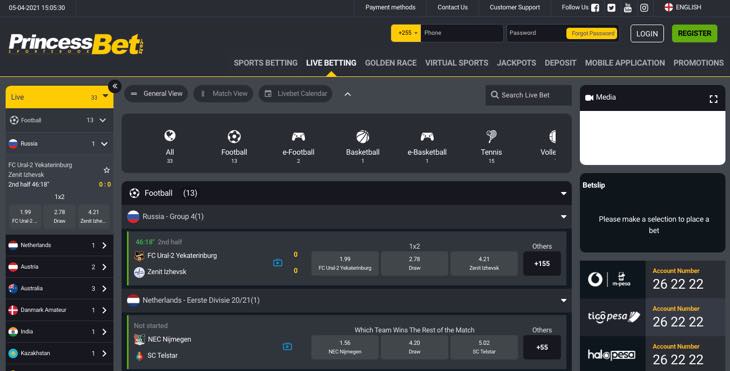Open Deposit menu
The image size is (730, 371).
560,63
